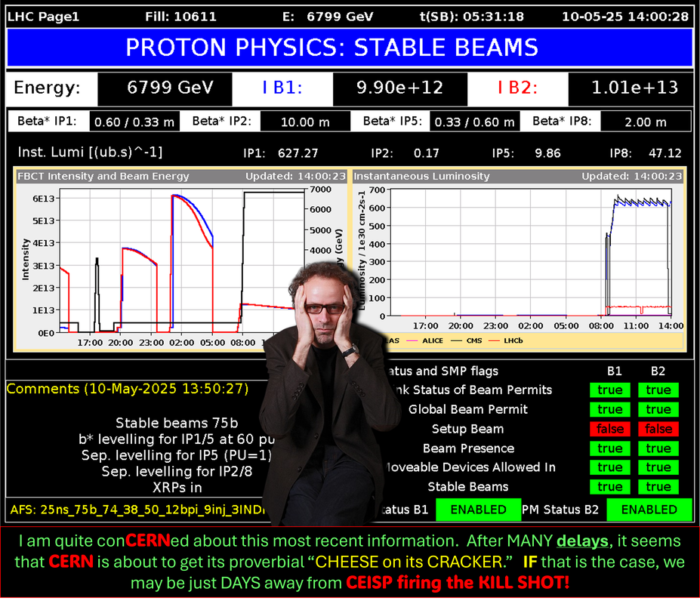Viewport: 700px width, 604px height.
Task: Click the Beta* IP8: label
Action: (562, 121)
